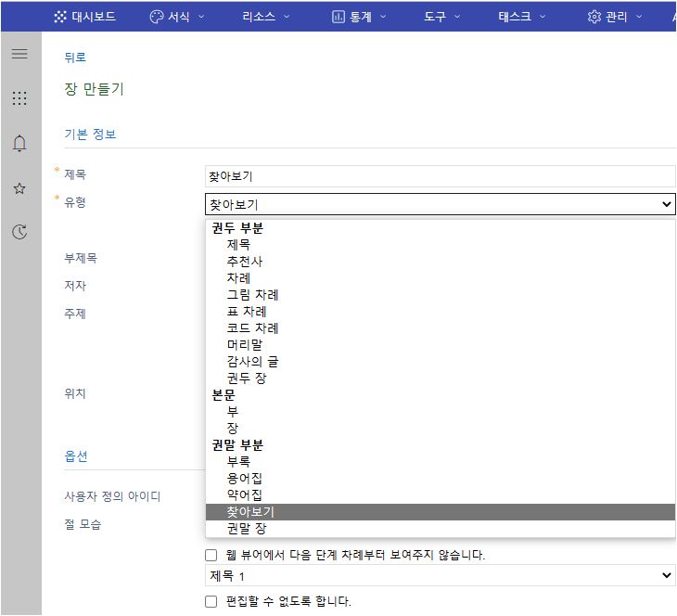Choose 제목 from the type list
This screenshot has height=616, width=677.
[x=441, y=245]
